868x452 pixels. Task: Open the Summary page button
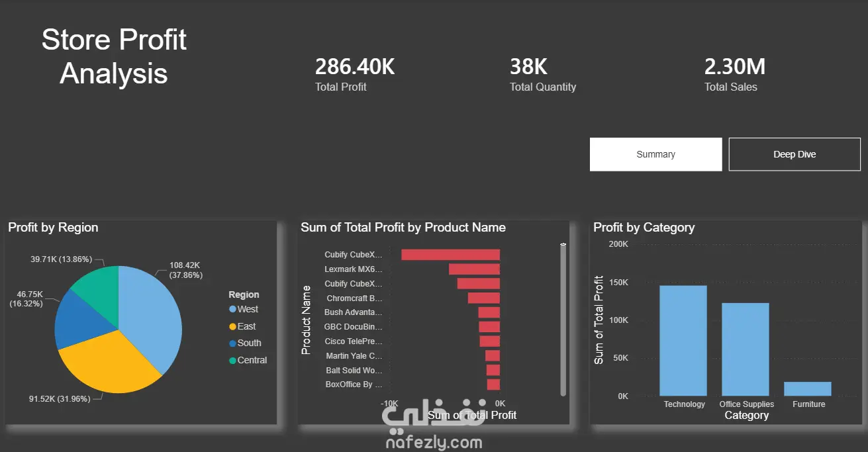(x=655, y=154)
